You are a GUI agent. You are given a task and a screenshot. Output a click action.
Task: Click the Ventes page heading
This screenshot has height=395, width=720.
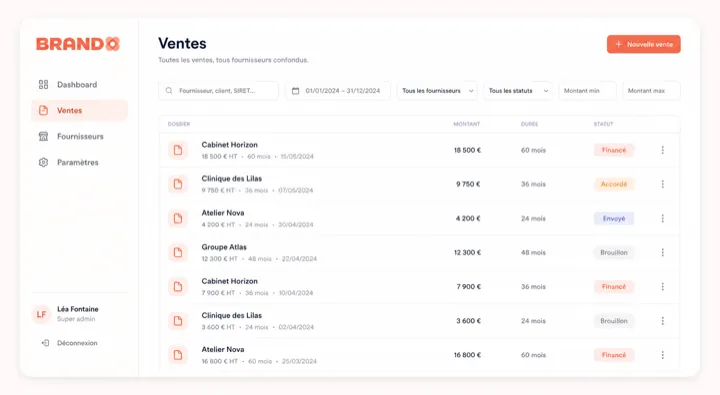point(182,44)
